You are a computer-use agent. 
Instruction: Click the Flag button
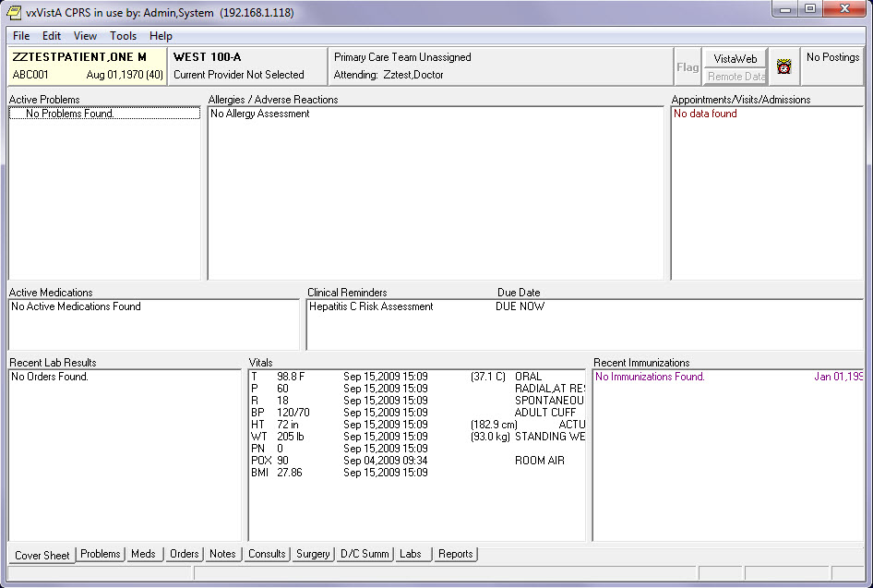[688, 66]
